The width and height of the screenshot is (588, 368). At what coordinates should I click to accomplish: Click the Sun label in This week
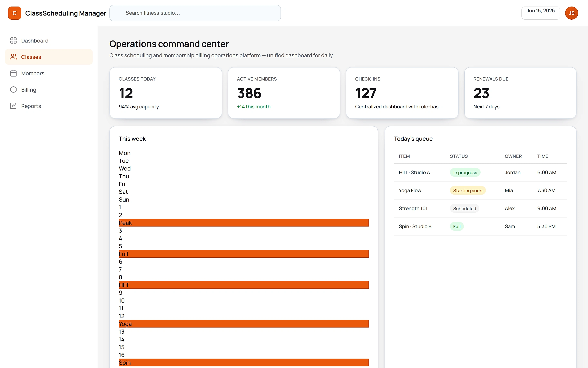click(x=124, y=200)
